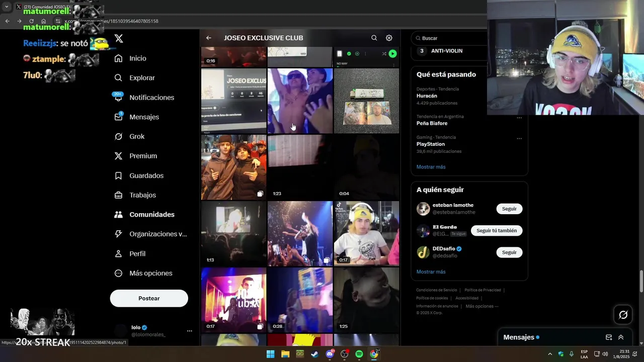
Task: Open account options dots next to lolo
Action: pos(190,331)
